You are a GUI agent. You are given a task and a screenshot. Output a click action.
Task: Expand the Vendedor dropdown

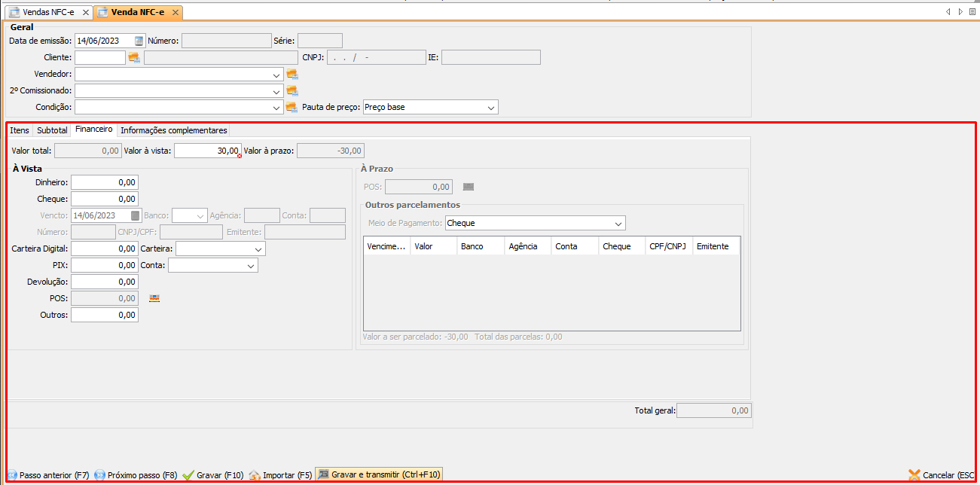pyautogui.click(x=277, y=75)
